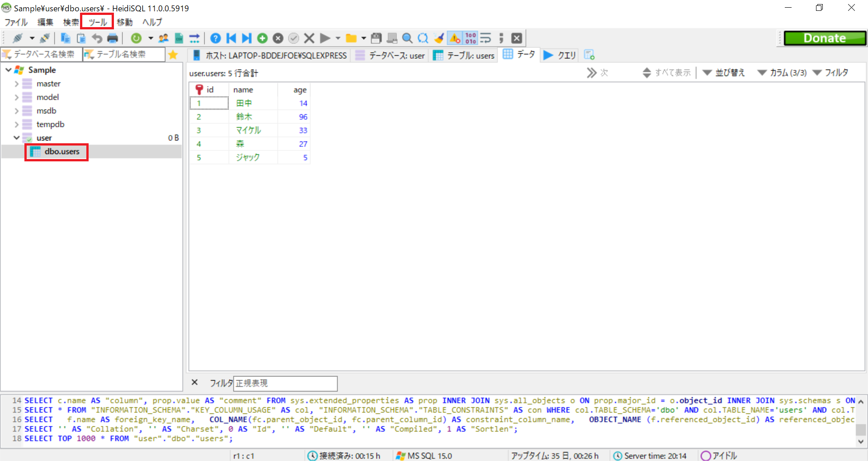The width and height of the screenshot is (868, 461).
Task: Click the フィルタ 正規表現 input box
Action: (285, 383)
